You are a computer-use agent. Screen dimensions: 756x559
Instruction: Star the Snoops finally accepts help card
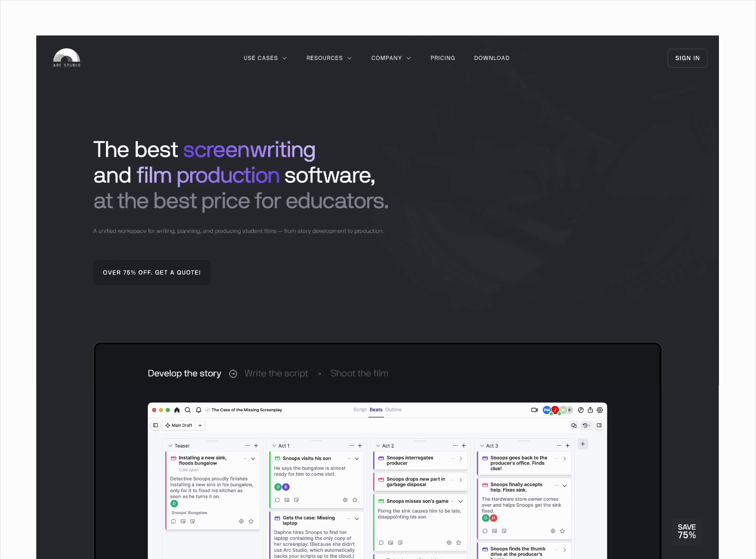[x=562, y=531]
